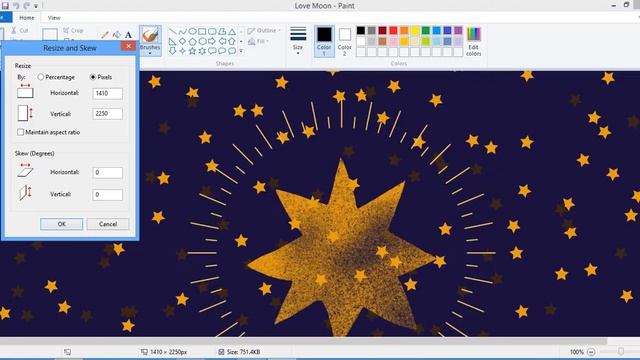The width and height of the screenshot is (640, 360).
Task: Choose the Right triangle shape
Action: (173, 41)
